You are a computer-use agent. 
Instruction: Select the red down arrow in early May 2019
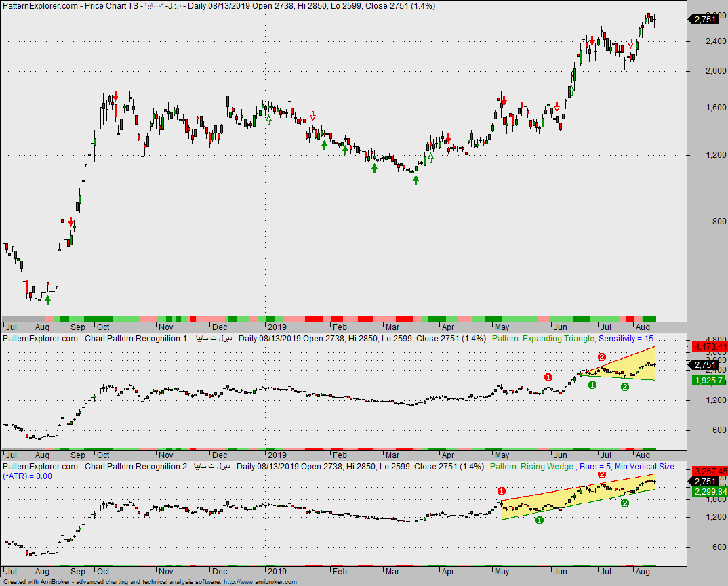504,101
